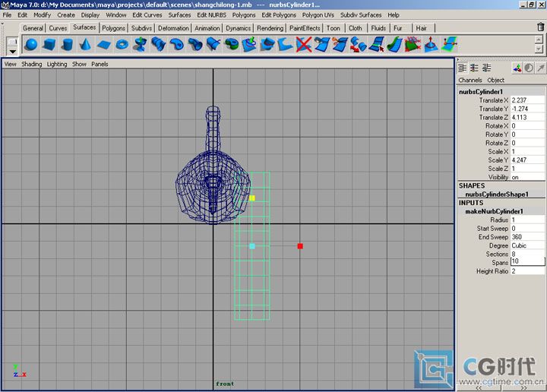The height and width of the screenshot is (392, 547).
Task: Switch to the Animation shelf tab
Action: click(207, 28)
